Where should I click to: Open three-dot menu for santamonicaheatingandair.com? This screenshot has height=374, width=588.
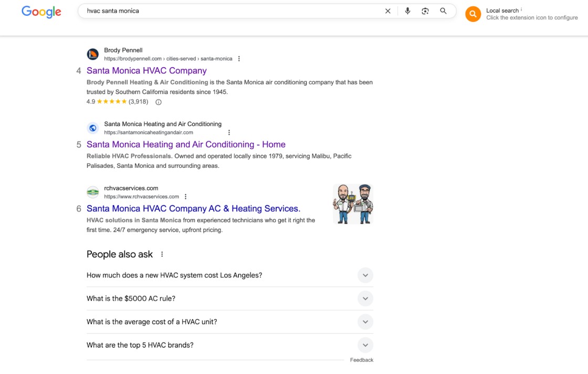[x=229, y=132]
